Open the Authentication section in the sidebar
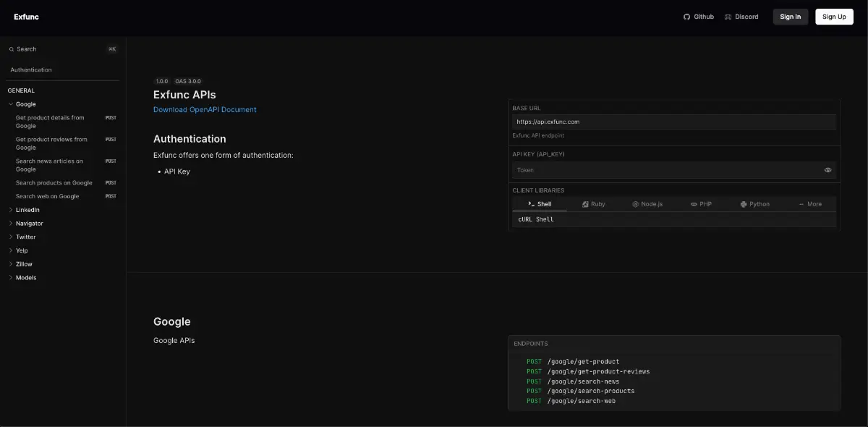 pos(30,69)
